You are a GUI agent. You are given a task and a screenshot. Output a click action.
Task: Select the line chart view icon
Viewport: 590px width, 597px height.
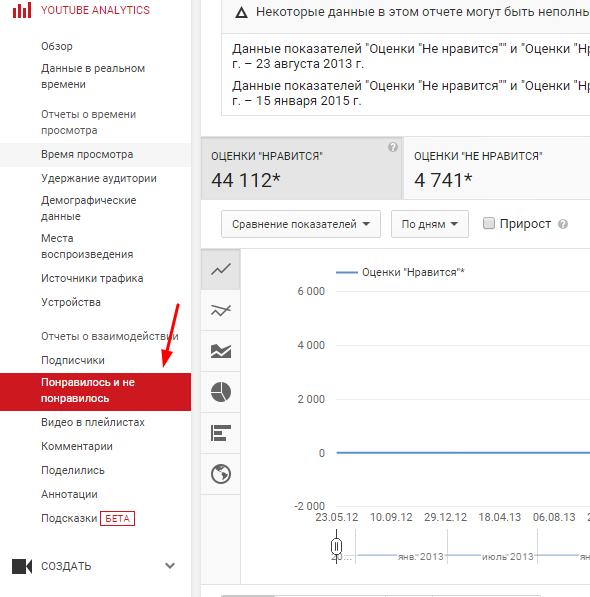pyautogui.click(x=221, y=270)
